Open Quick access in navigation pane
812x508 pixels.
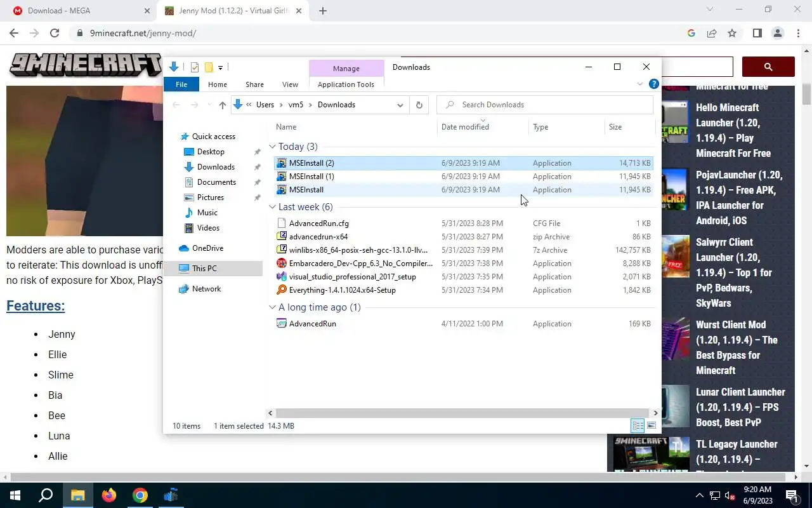[214, 137]
